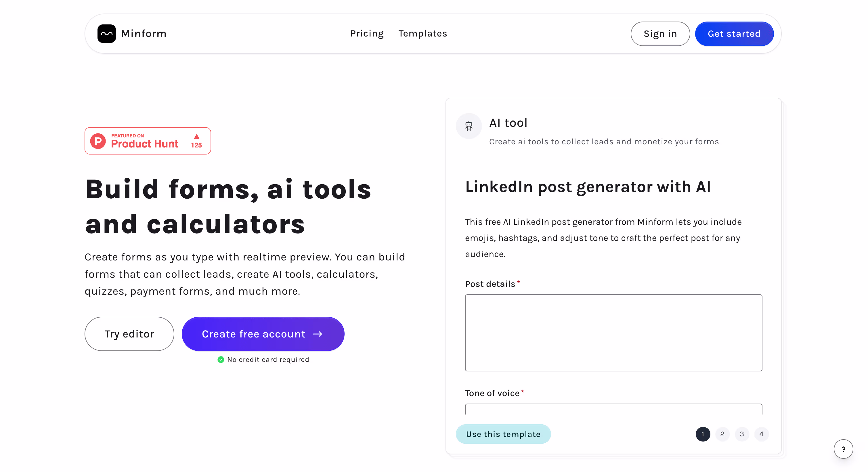Open the help question mark button

tap(843, 449)
